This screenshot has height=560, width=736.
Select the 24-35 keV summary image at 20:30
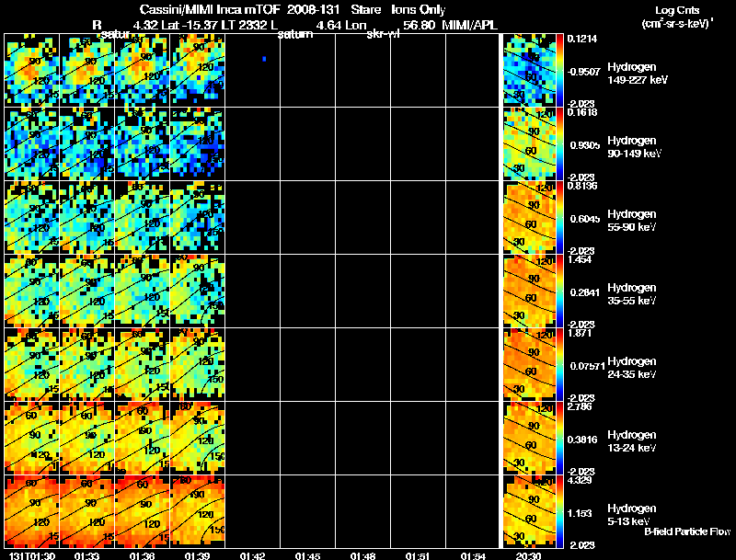click(x=530, y=364)
